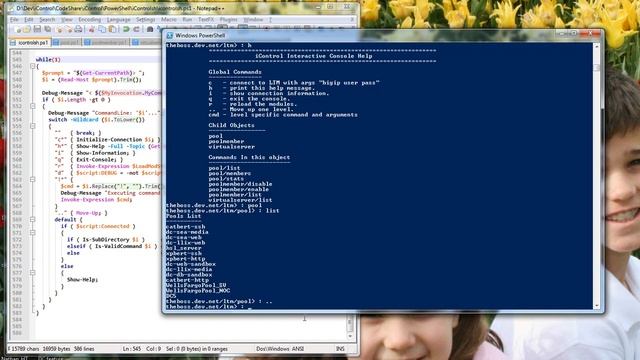Click the Redo arrow icon in Notepad++
This screenshot has width=640, height=360.
[x=136, y=29]
